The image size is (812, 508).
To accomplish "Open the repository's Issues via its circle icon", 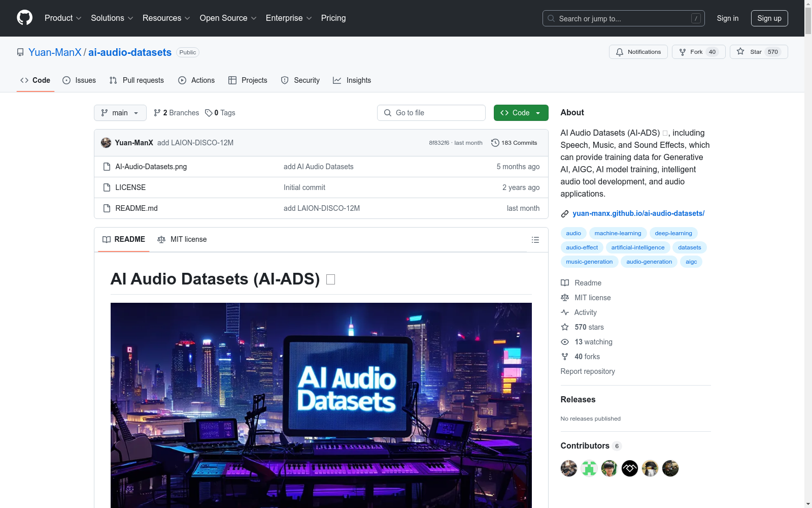I will [x=66, y=80].
